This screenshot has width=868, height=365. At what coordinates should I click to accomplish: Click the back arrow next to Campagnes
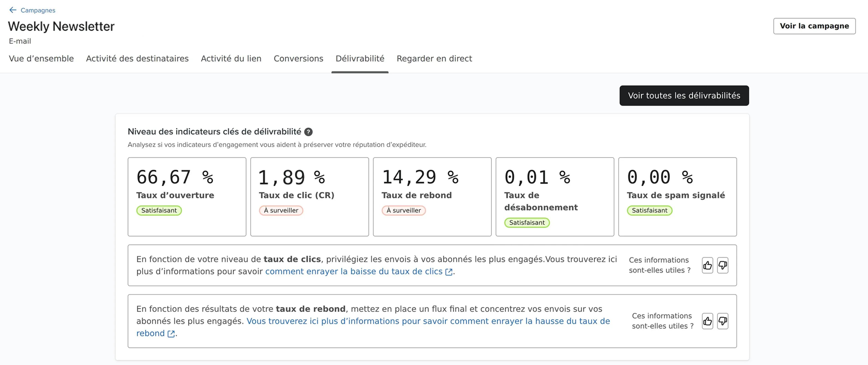click(13, 10)
